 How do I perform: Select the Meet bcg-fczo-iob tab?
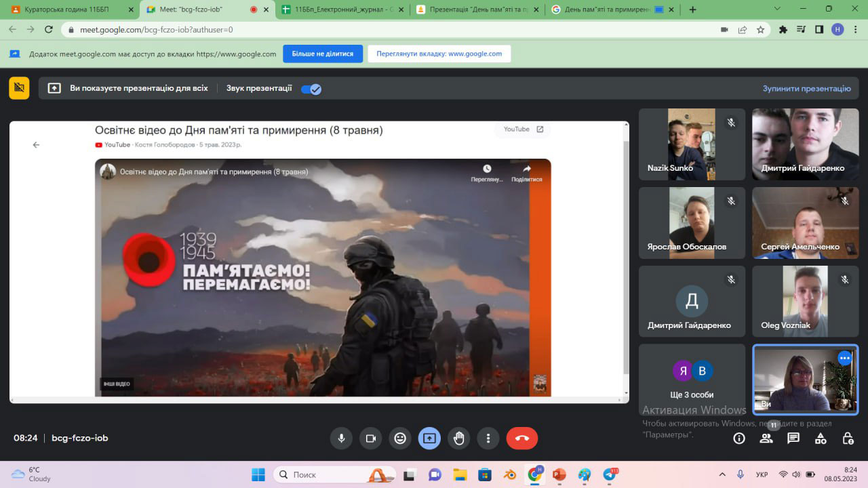click(x=207, y=9)
